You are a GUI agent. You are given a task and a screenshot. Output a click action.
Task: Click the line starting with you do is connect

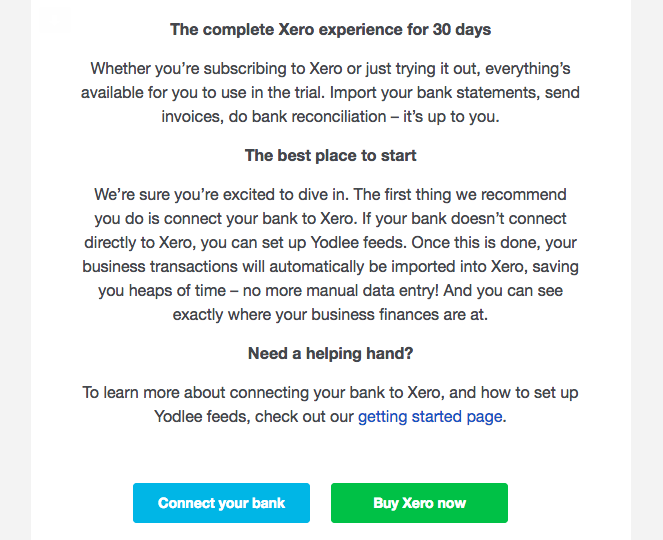click(330, 219)
